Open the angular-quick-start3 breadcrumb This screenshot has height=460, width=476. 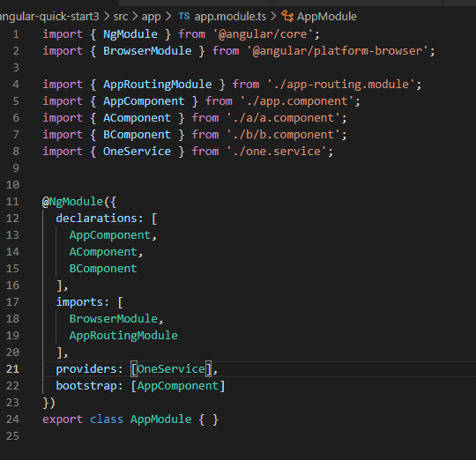(x=49, y=17)
